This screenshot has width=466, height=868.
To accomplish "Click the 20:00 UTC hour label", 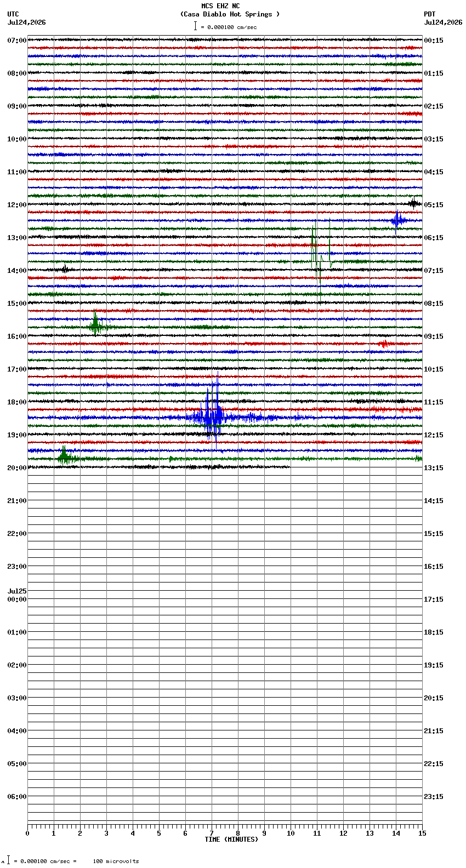I will 17,468.
